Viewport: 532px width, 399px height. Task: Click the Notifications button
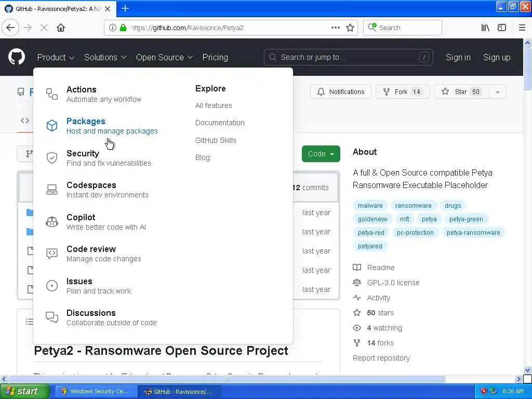point(341,91)
